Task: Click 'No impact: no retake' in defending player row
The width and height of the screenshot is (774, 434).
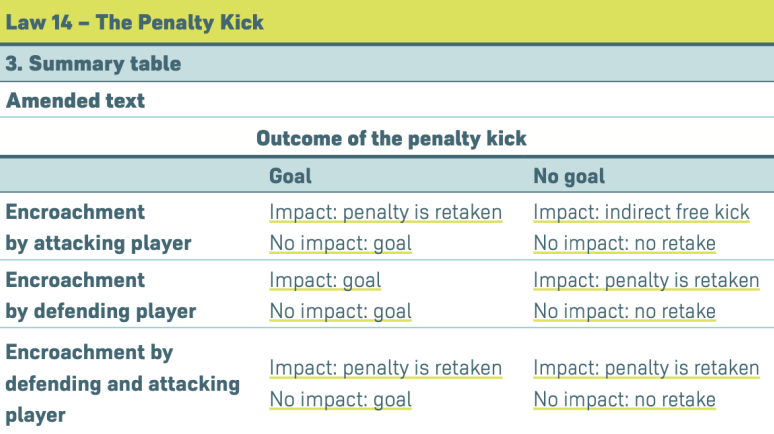Action: pos(624,311)
